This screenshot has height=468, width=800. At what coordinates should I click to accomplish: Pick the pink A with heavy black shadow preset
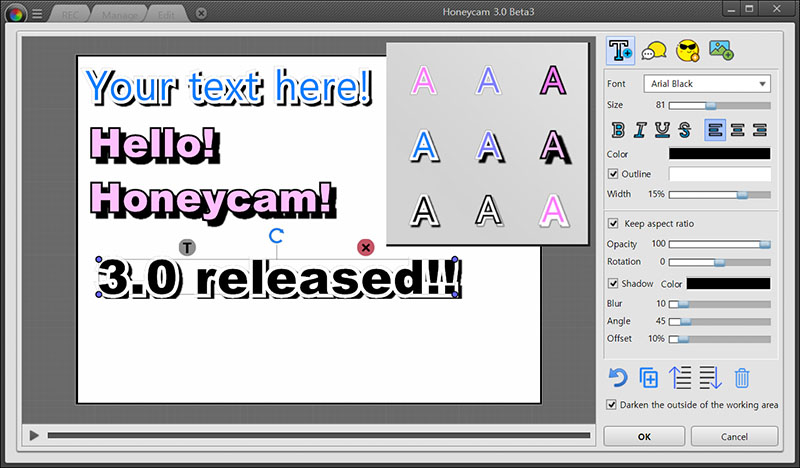point(554,146)
